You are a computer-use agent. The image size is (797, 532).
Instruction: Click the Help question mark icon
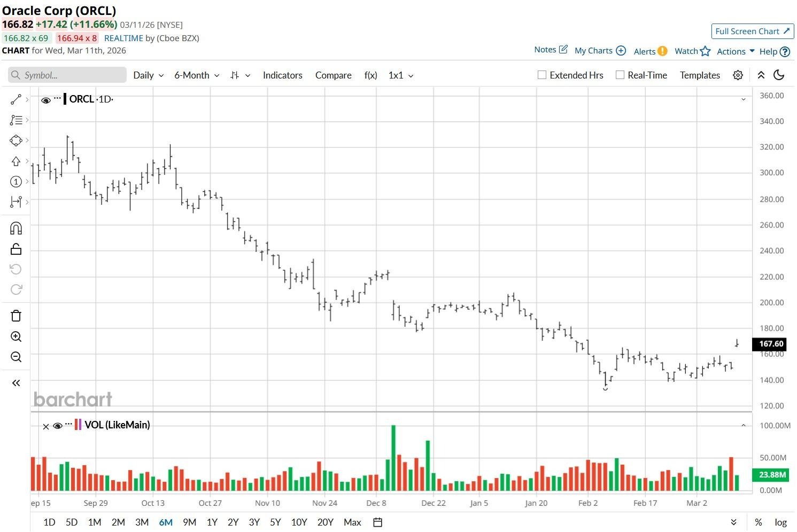click(785, 52)
